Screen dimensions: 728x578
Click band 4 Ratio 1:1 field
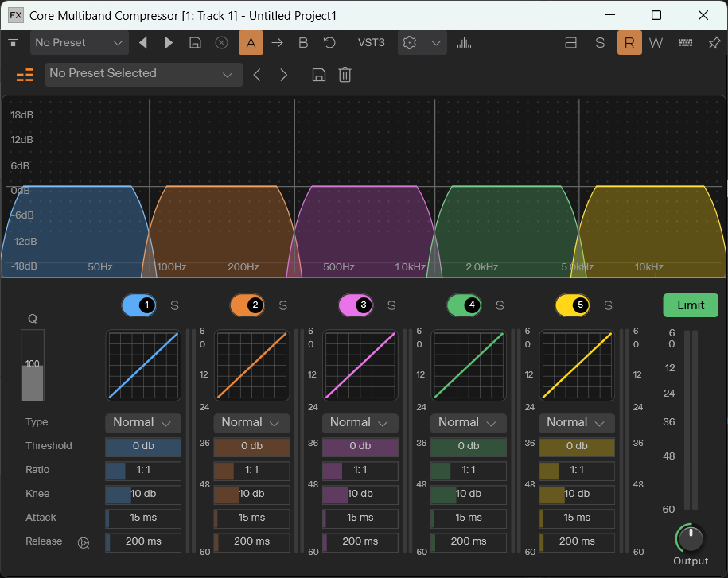click(x=469, y=471)
